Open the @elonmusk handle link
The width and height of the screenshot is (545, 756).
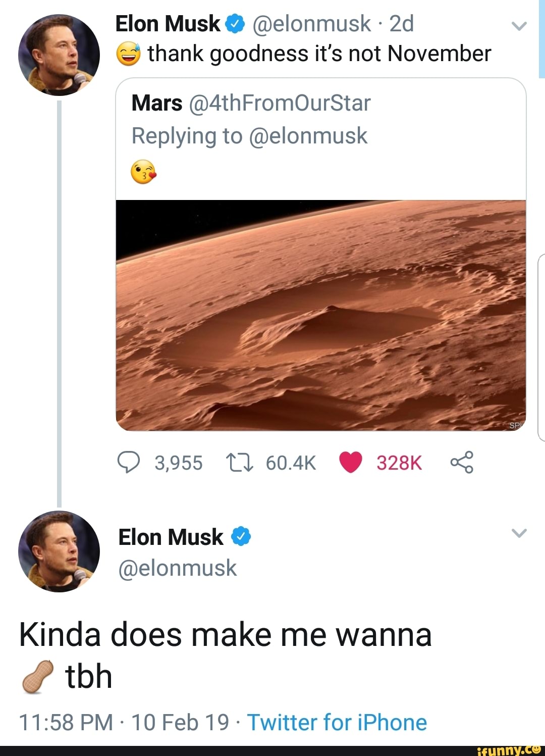pyautogui.click(x=178, y=568)
